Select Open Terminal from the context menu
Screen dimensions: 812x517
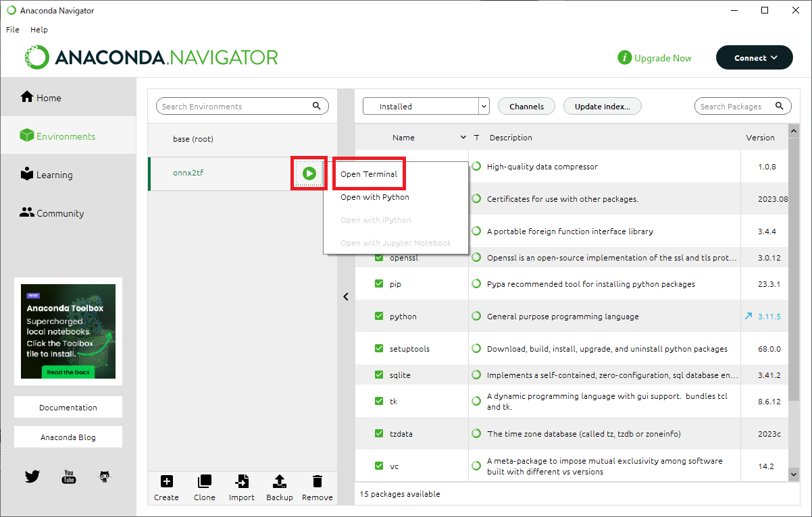click(369, 174)
